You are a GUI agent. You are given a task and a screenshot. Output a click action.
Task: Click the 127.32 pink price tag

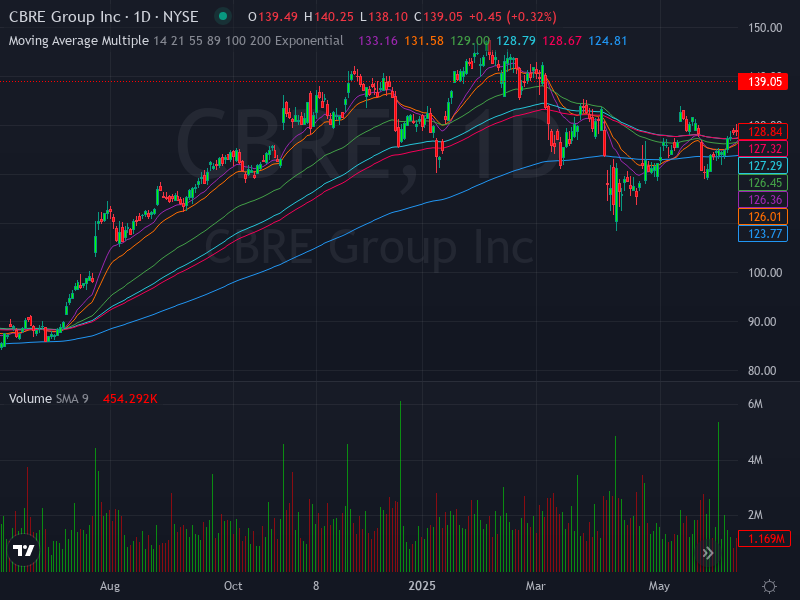pos(763,148)
